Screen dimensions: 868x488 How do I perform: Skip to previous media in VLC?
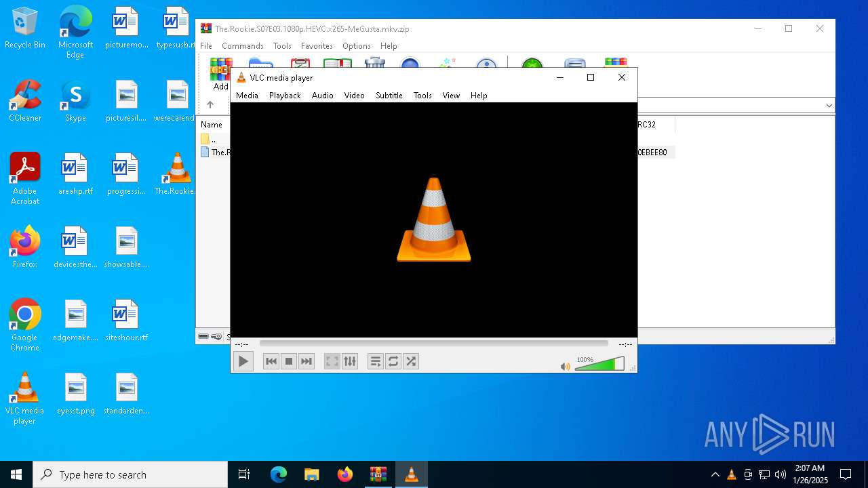[x=271, y=361]
